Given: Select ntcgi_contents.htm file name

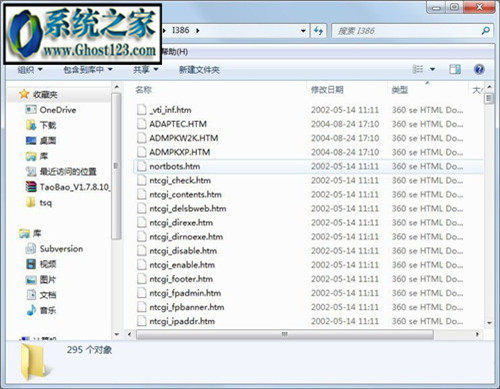Looking at the screenshot, I should pos(185,194).
